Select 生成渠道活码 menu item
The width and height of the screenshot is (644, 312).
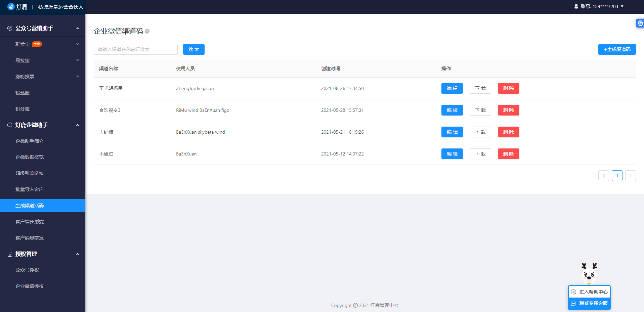tap(43, 206)
